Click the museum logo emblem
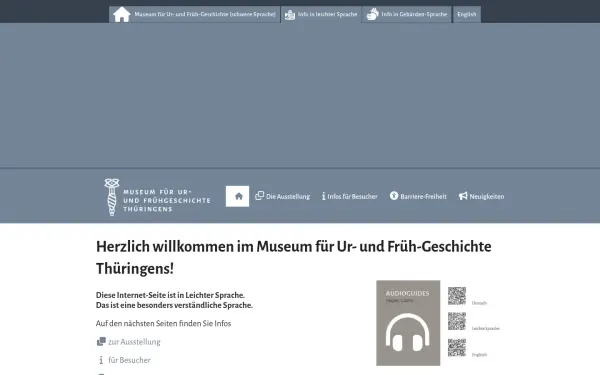Viewport: 600px width, 375px height. 112,197
